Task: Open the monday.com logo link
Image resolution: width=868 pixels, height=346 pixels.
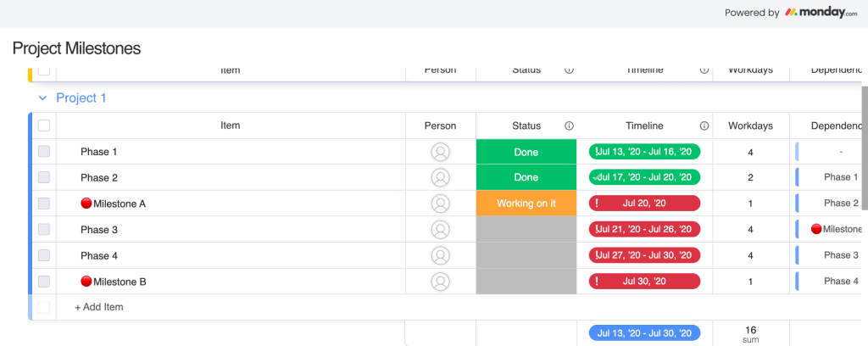Action: (x=821, y=13)
